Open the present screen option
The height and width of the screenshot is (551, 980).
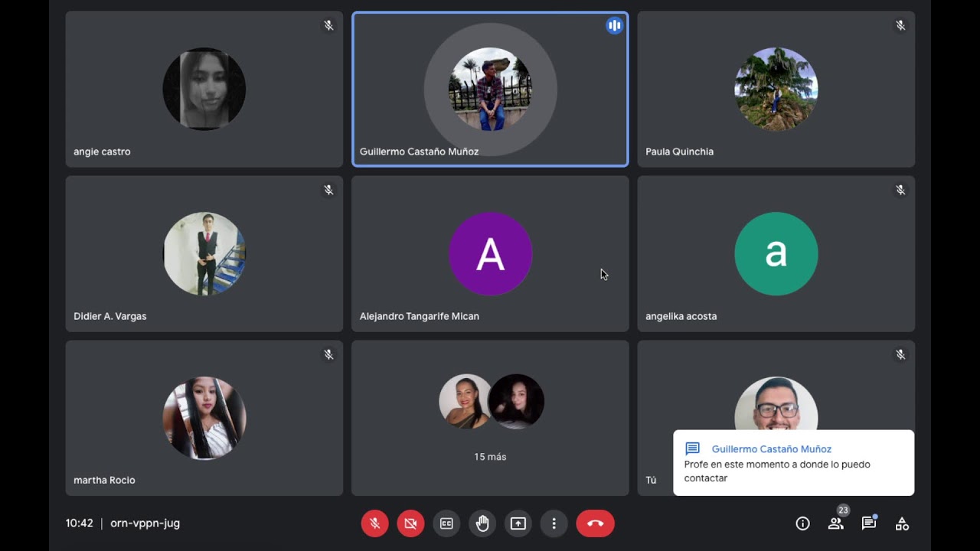click(x=518, y=523)
